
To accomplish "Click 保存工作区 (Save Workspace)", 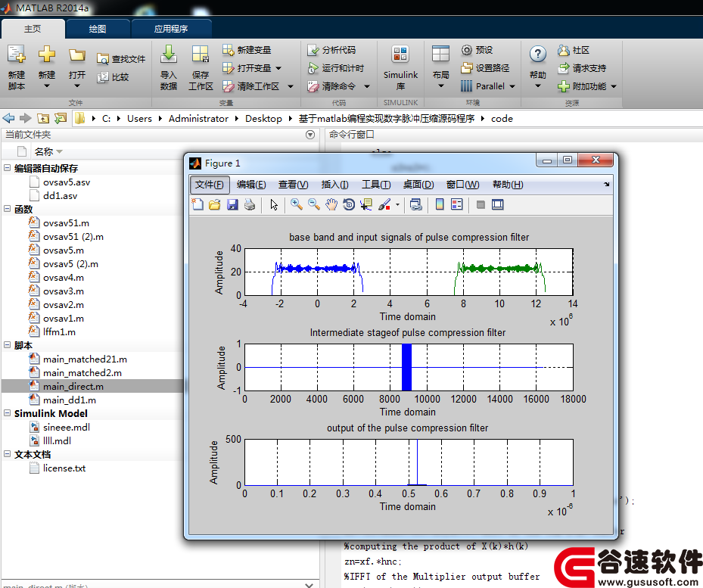I will (x=201, y=67).
